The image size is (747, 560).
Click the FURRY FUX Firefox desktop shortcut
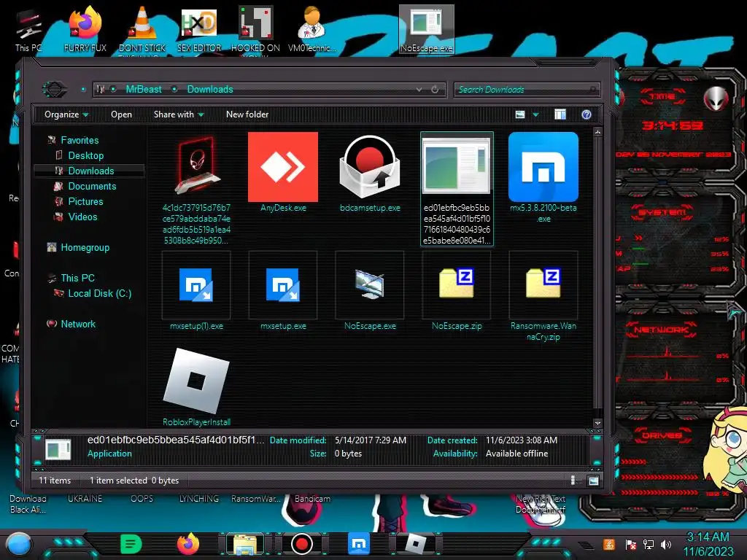pos(85,30)
